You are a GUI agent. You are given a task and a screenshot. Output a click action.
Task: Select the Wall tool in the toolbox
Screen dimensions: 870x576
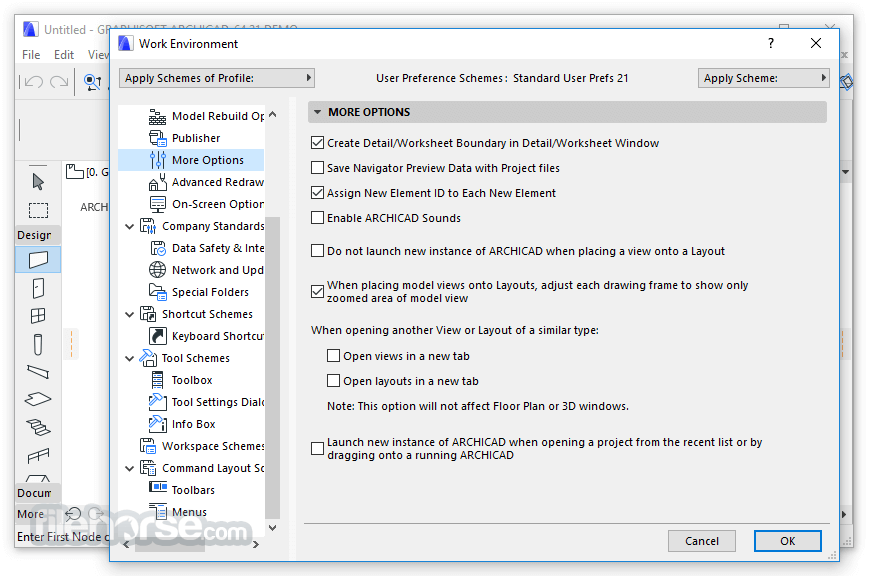click(38, 259)
